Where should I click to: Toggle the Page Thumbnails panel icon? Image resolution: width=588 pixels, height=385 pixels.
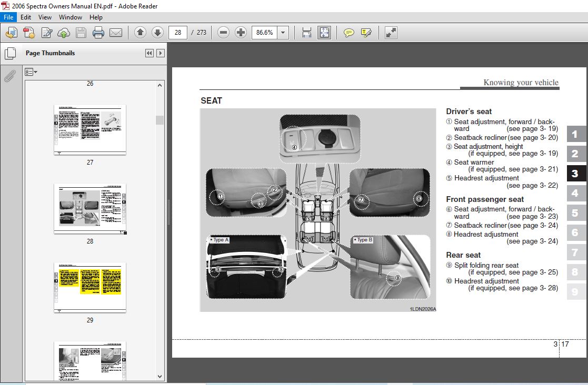tap(9, 53)
